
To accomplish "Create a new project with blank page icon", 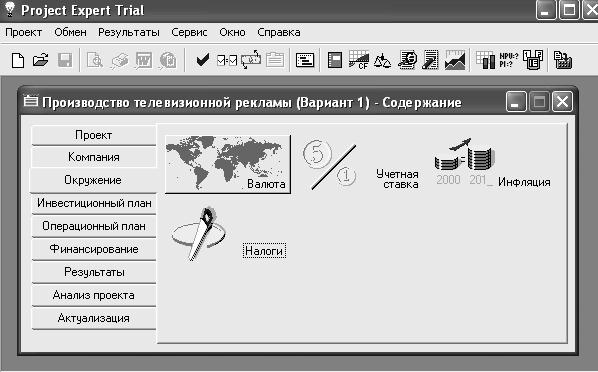I will click(x=18, y=60).
